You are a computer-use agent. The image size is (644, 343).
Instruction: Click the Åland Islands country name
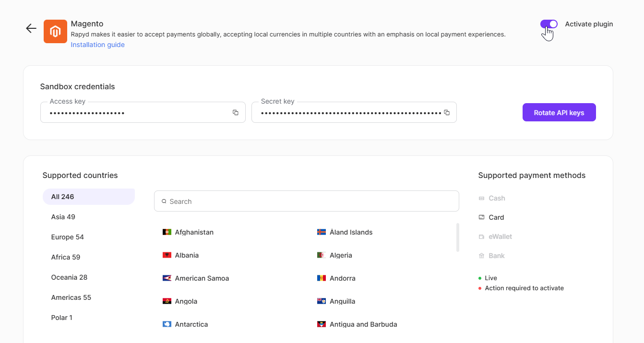(x=351, y=232)
